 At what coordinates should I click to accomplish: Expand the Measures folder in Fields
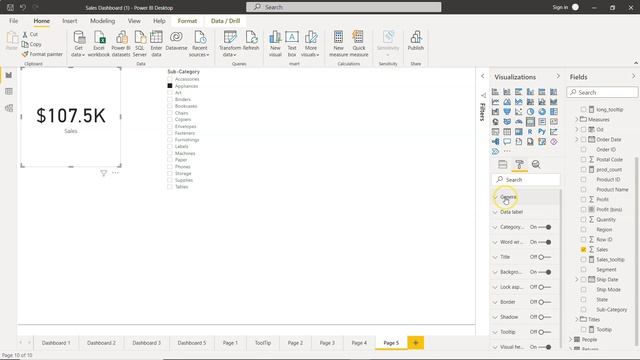coord(577,119)
